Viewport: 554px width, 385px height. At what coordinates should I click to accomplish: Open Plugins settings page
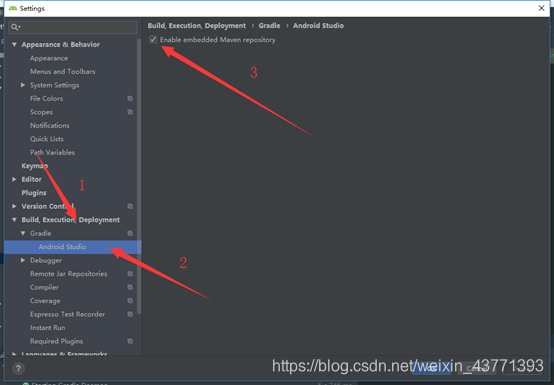pyautogui.click(x=34, y=193)
